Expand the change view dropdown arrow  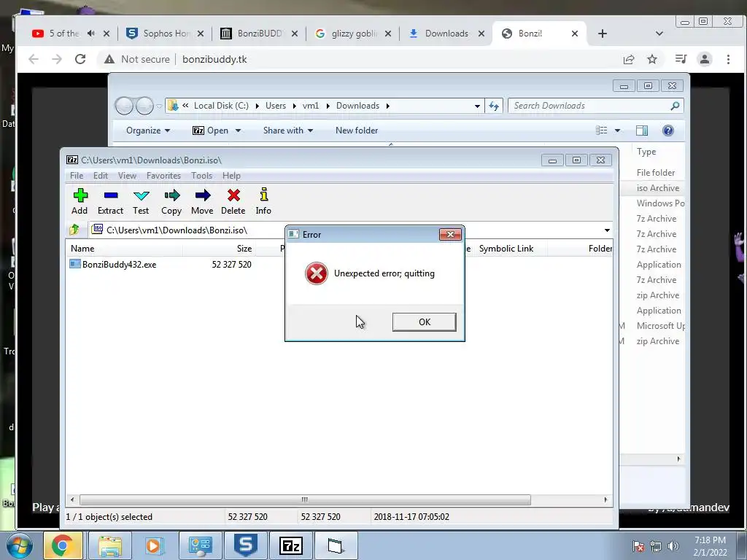coord(617,131)
